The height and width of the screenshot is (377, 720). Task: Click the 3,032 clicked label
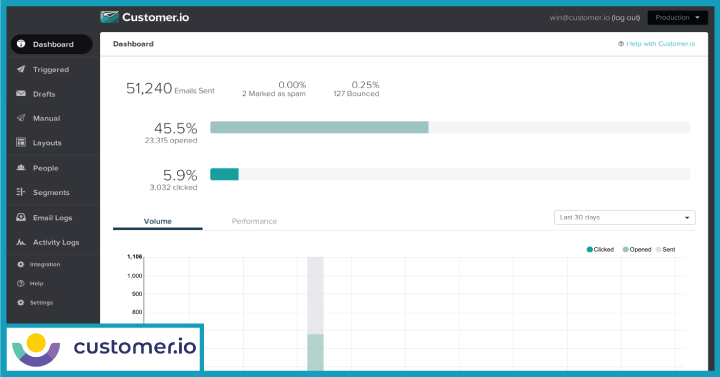tap(173, 187)
